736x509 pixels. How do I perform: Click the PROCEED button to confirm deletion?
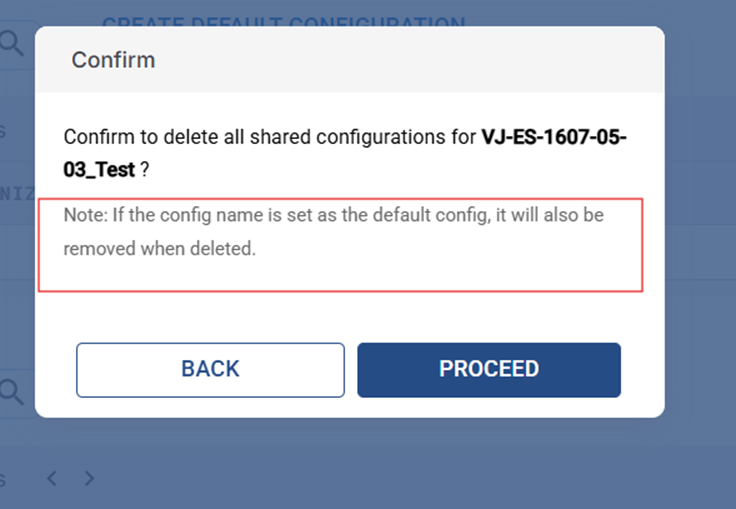(489, 369)
